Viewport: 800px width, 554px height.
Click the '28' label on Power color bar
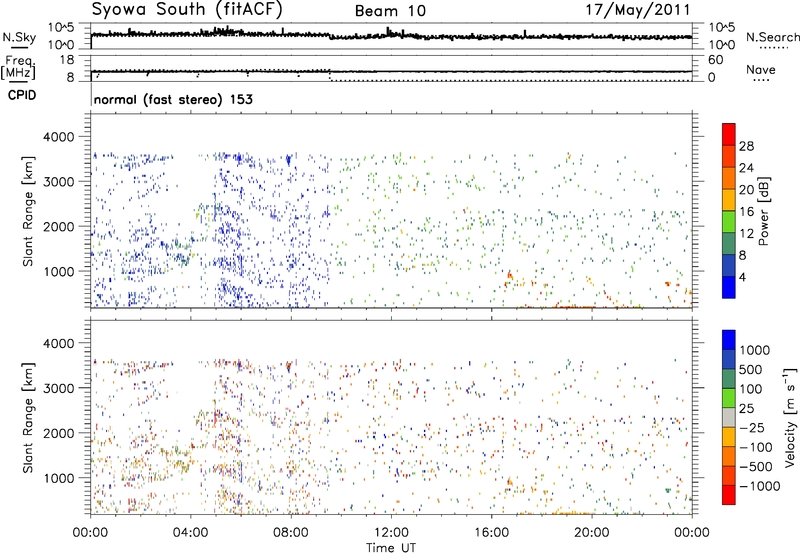746,146
